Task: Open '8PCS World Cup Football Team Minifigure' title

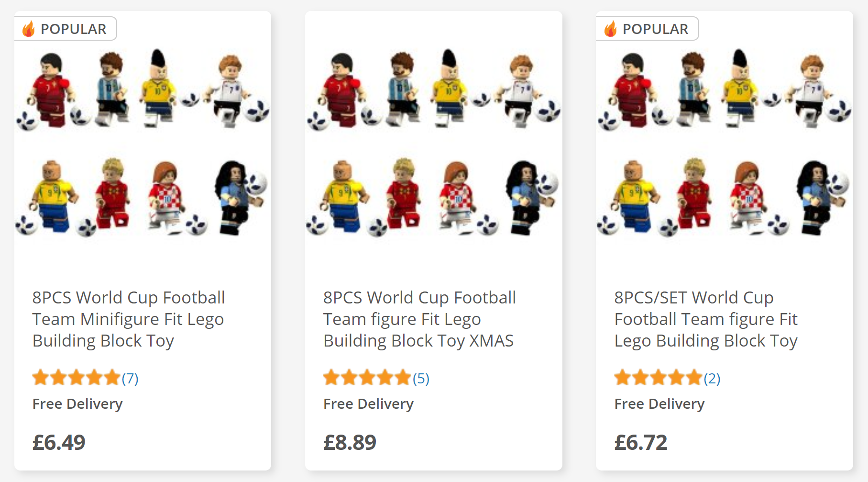Action: coord(129,319)
